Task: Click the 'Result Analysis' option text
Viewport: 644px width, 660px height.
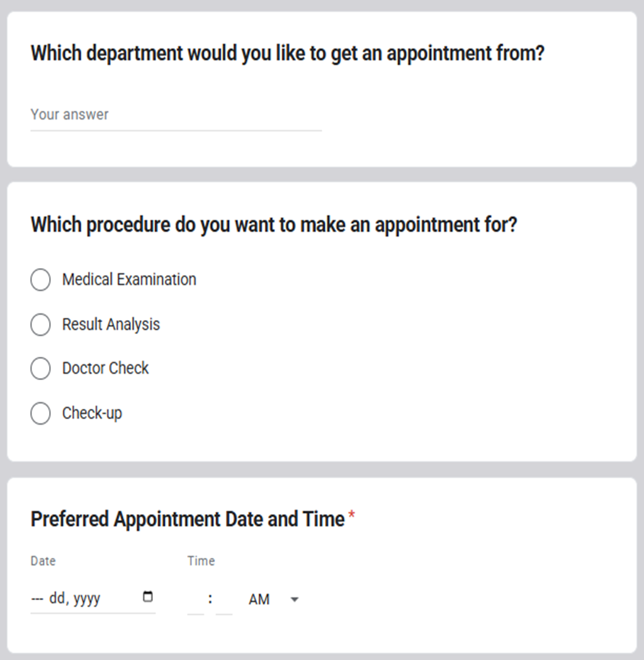Action: tap(111, 325)
